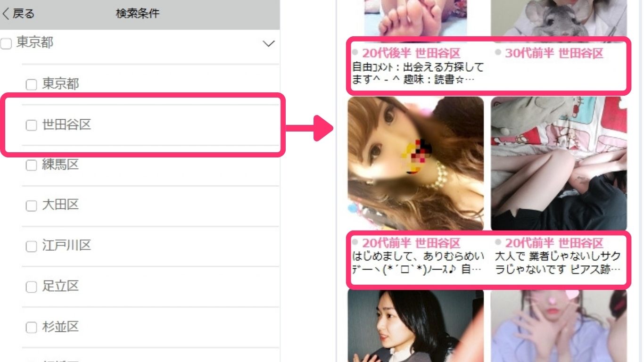Image resolution: width=644 pixels, height=362 pixels.
Task: Read comment starting はじめまして、ありむらめい
Action: 418,263
